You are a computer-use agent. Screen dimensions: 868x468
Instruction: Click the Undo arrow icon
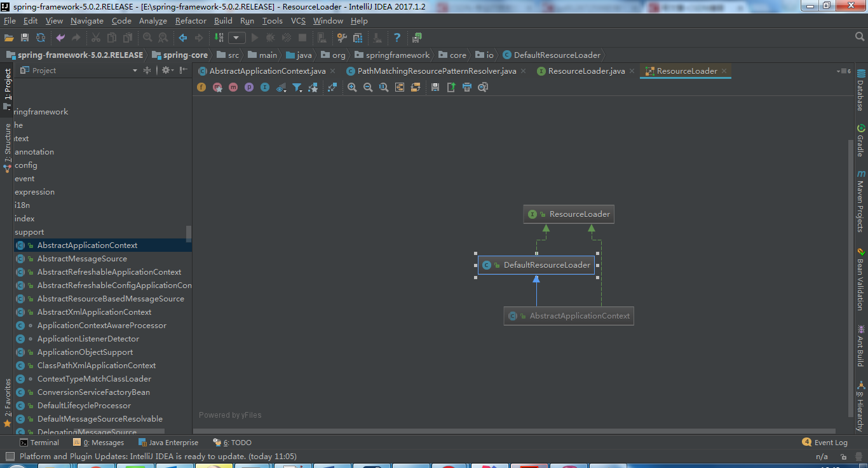60,38
